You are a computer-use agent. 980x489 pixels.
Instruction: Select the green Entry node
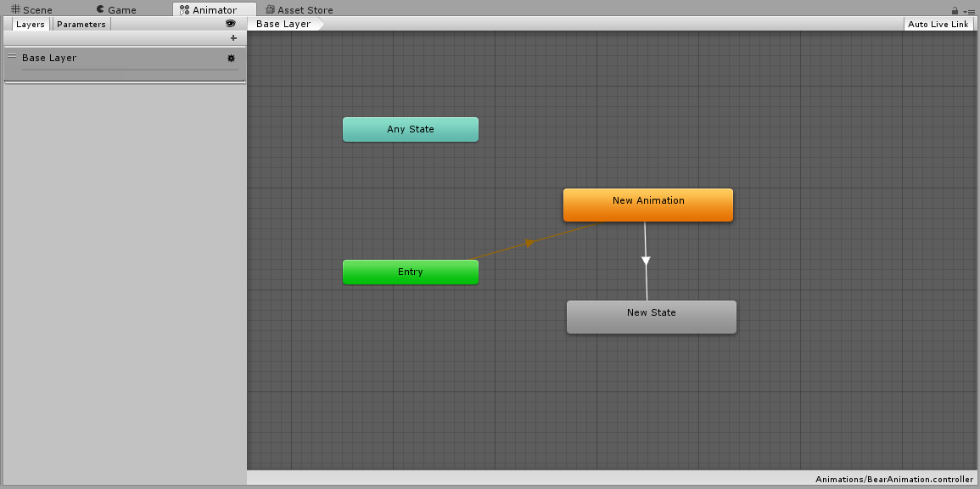[x=410, y=273]
